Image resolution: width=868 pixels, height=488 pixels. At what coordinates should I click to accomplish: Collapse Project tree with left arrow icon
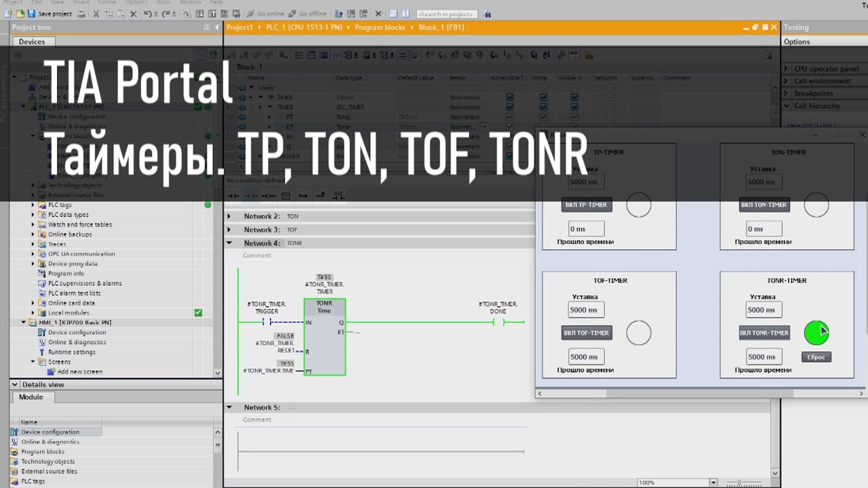point(216,27)
